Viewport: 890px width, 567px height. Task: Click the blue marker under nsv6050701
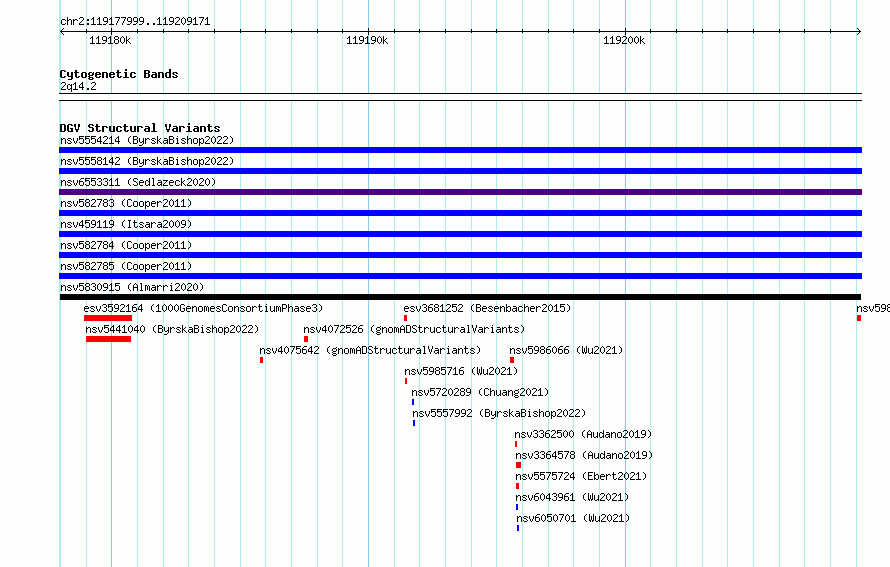pos(518,528)
